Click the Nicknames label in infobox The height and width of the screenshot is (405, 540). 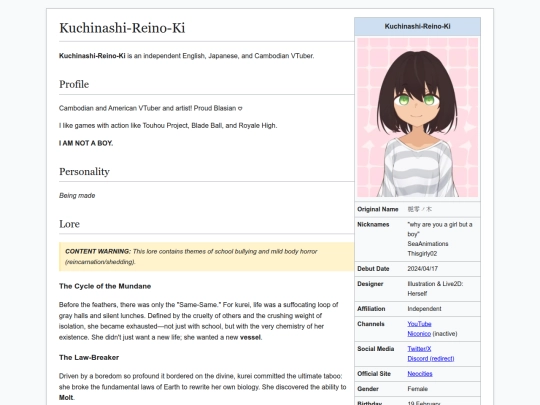point(373,224)
